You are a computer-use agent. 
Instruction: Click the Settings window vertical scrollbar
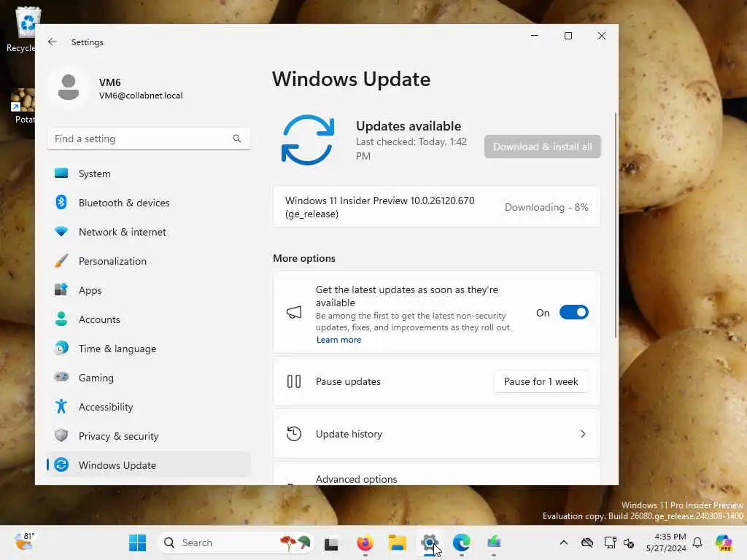click(x=616, y=225)
